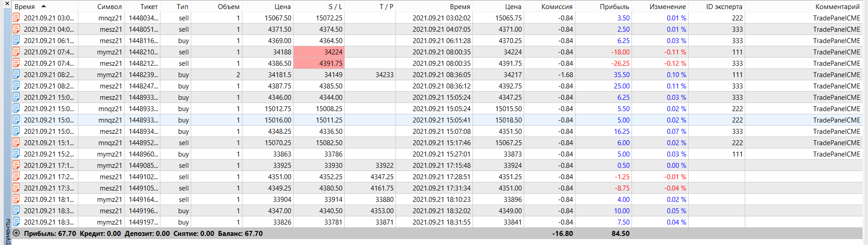Click the sell icon of ticket 1449105 row
This screenshot has height=245, width=868.
point(16,188)
